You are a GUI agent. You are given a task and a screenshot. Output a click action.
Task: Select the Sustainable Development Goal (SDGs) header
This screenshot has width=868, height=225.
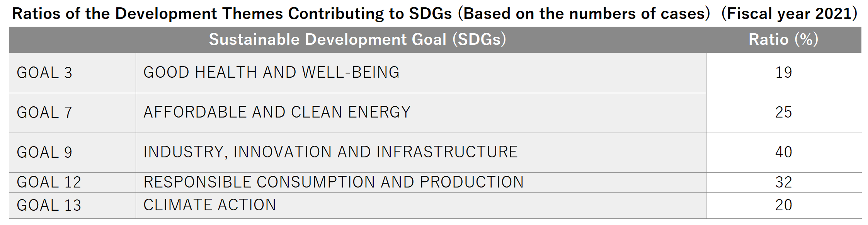point(357,39)
